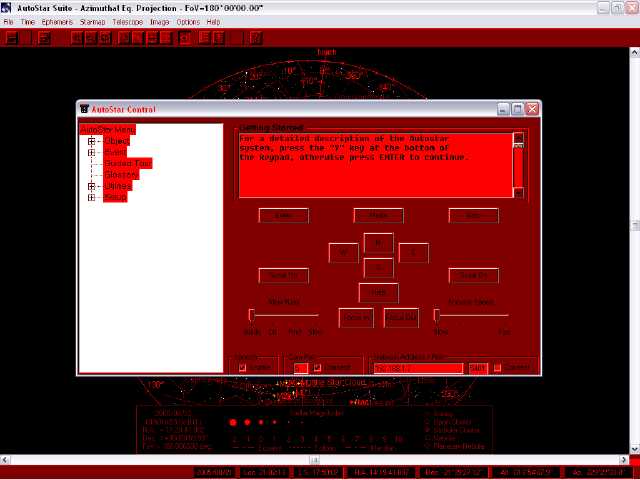
Task: Select the Object tree item label
Action: coord(117,141)
